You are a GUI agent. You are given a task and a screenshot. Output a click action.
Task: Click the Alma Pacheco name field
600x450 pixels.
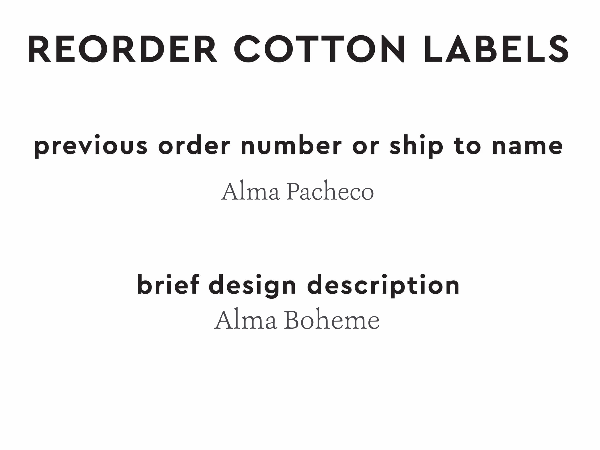(297, 191)
